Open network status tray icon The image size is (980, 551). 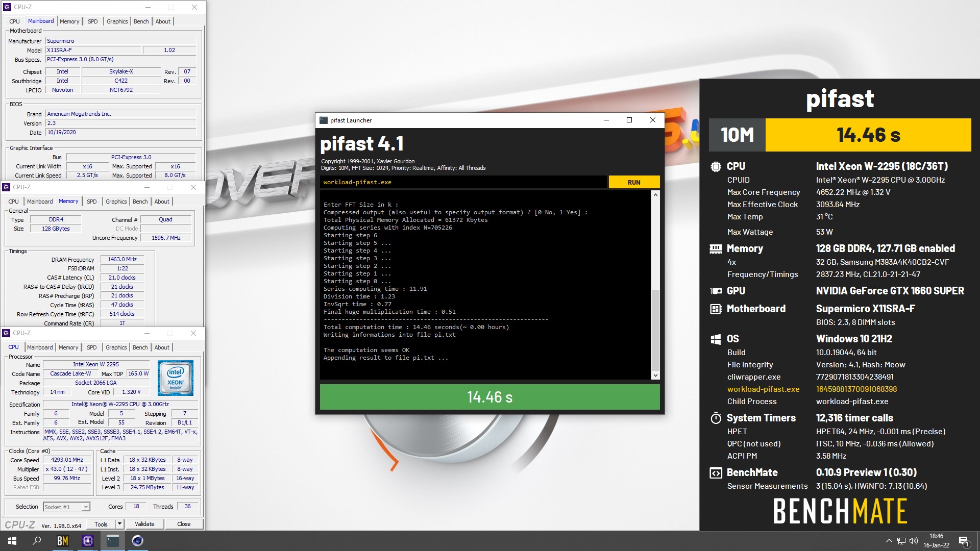click(x=901, y=541)
